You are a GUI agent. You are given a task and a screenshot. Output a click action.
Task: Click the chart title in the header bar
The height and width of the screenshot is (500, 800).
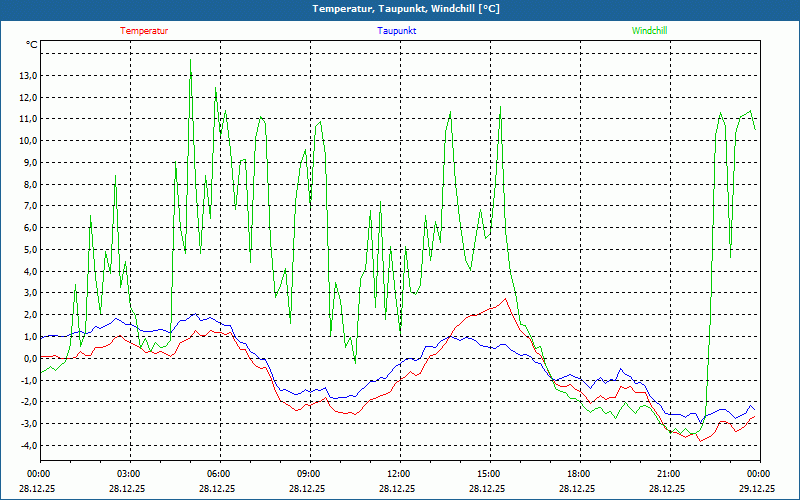(x=400, y=9)
